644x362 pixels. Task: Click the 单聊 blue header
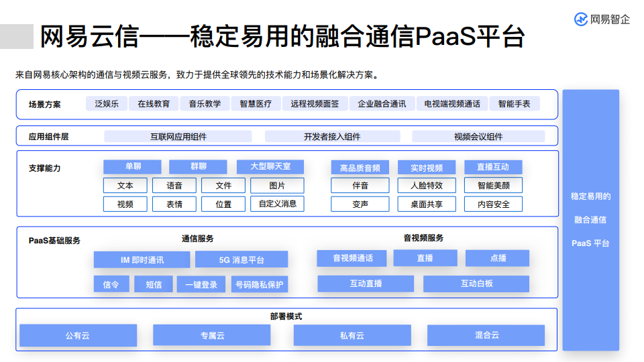point(132,167)
